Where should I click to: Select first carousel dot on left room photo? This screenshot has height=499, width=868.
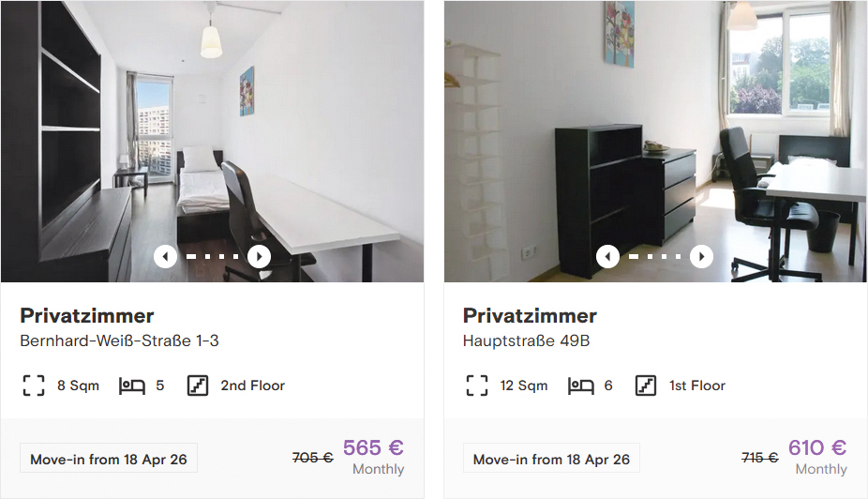coord(191,256)
